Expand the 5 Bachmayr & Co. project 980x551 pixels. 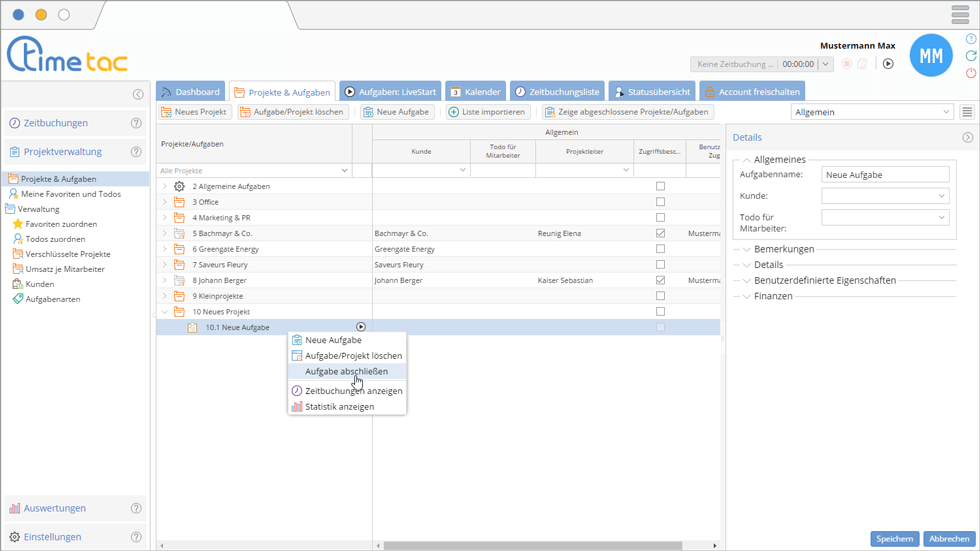(165, 233)
